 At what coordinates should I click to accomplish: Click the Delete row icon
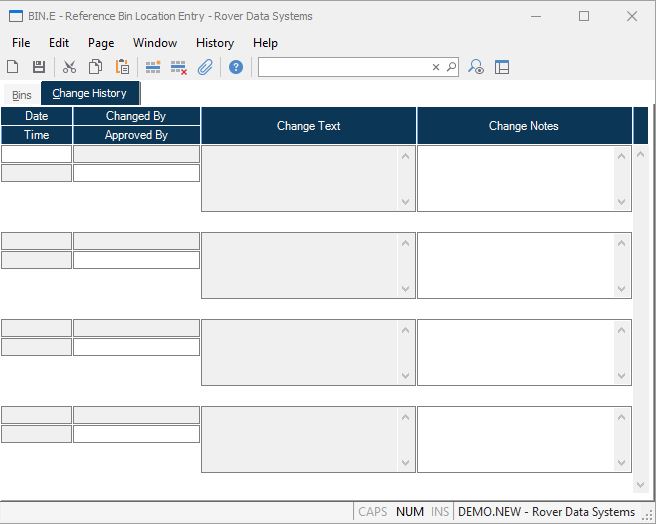click(x=179, y=67)
